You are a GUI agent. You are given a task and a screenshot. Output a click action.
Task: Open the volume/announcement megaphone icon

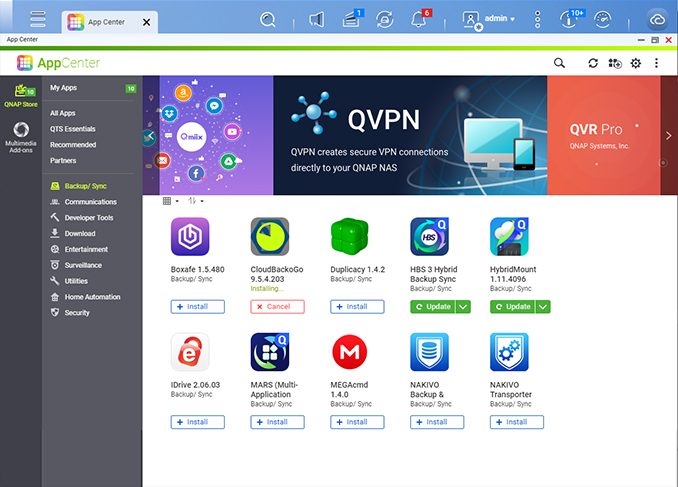(317, 19)
